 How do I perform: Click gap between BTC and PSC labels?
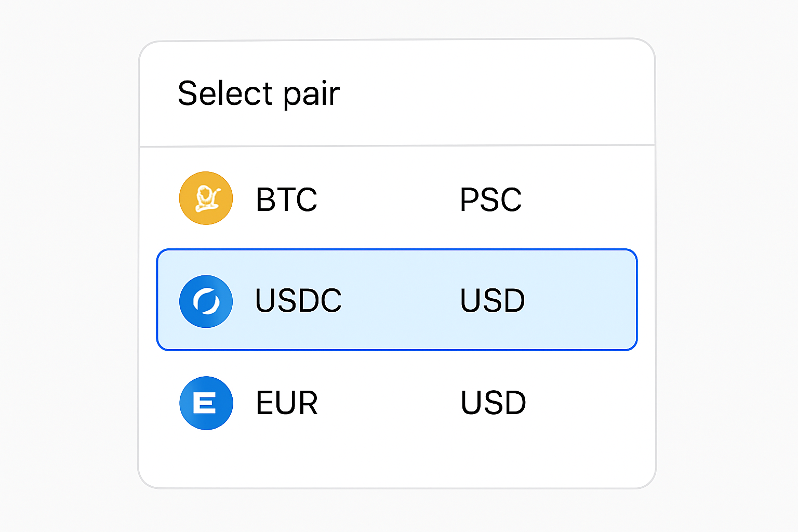click(x=388, y=199)
